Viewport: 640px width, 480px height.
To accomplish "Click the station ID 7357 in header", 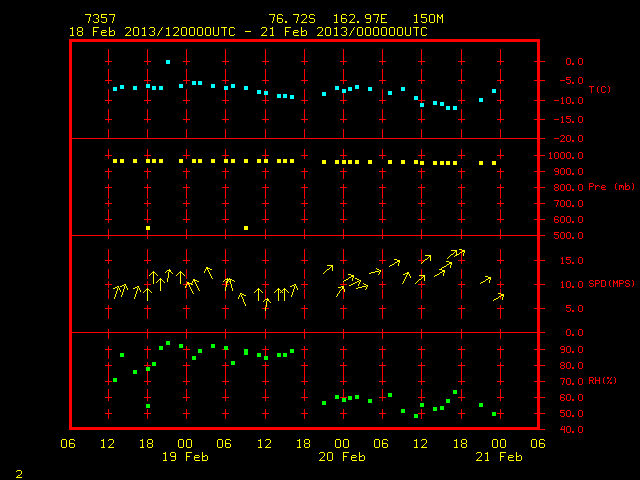I will (100, 19).
